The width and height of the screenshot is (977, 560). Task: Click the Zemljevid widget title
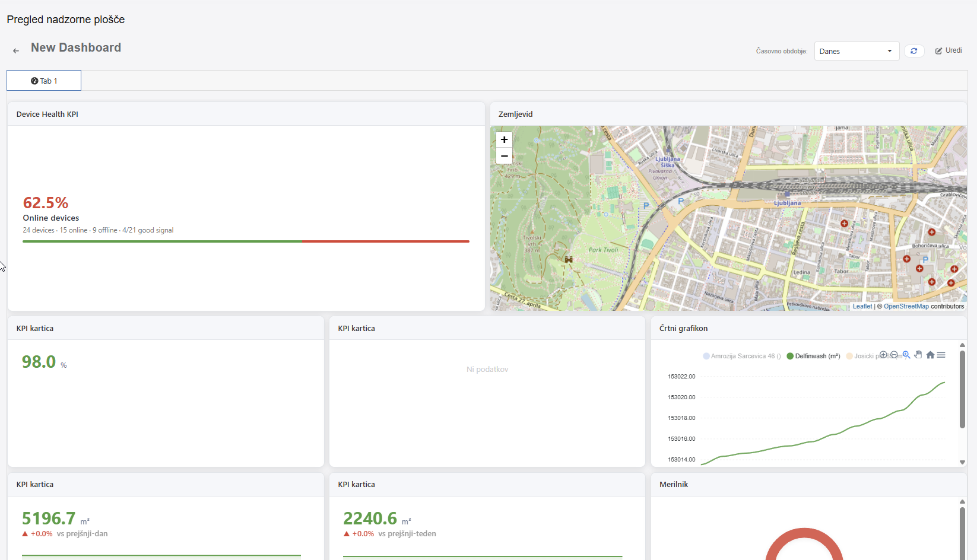tap(516, 114)
